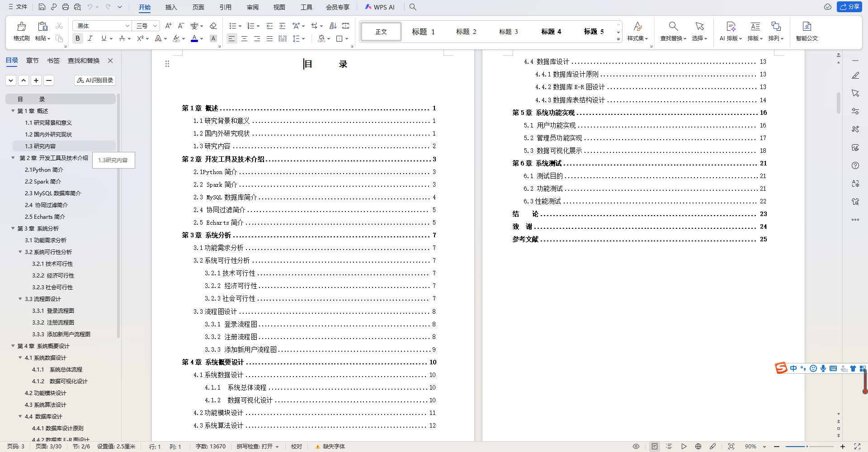Open the line spacing dropdown arrow

[303, 38]
